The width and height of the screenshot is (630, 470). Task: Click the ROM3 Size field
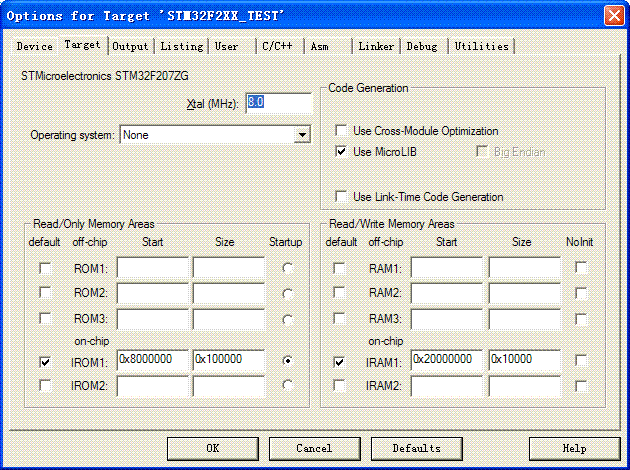click(x=229, y=319)
